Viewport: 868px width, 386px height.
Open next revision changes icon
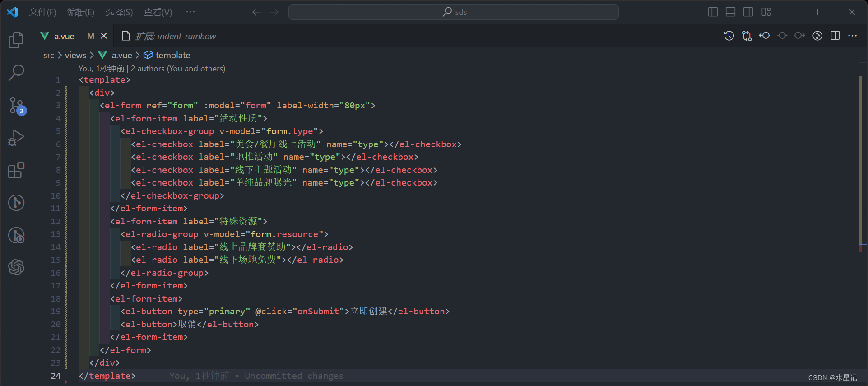[x=800, y=36]
